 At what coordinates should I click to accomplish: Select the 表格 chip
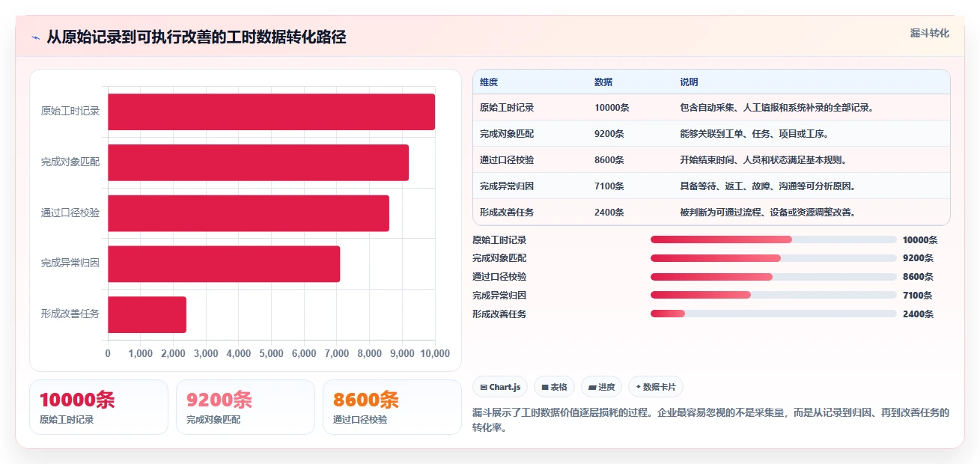[554, 387]
